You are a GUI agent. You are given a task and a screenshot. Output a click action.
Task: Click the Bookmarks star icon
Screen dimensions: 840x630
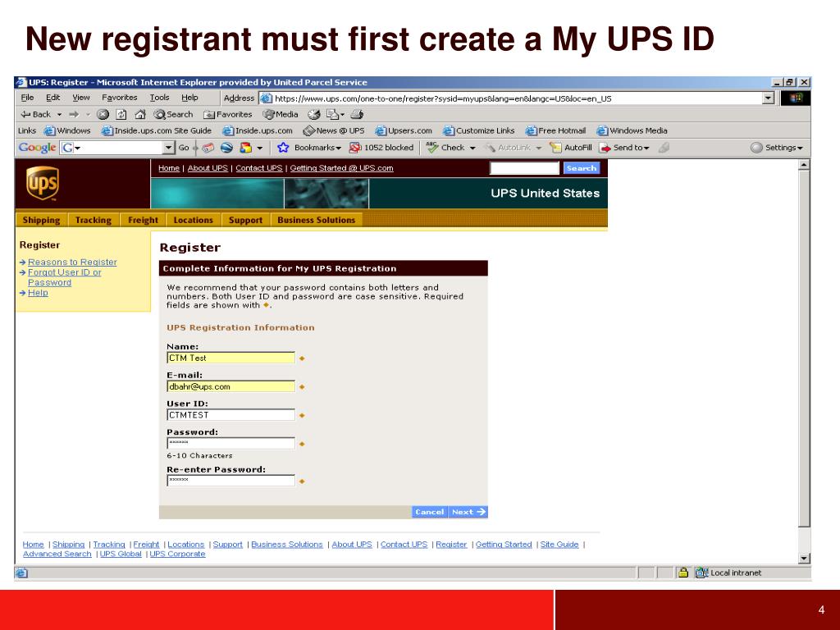[283, 148]
